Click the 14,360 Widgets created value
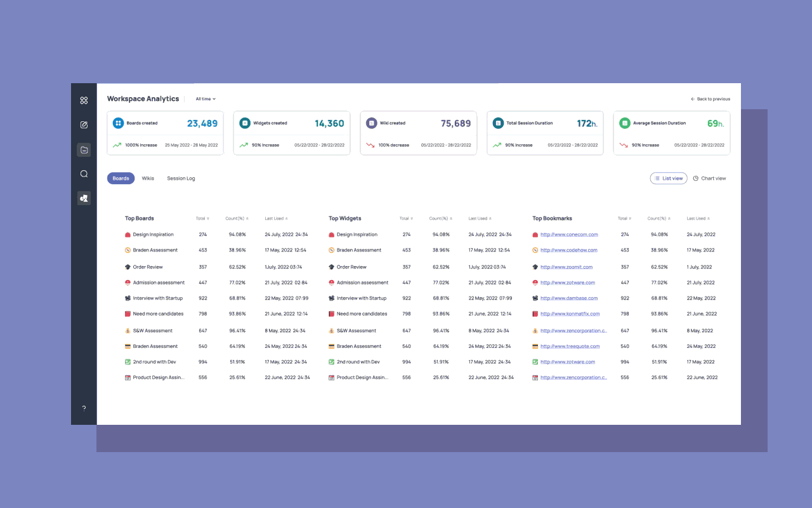This screenshot has width=812, height=508. click(x=329, y=124)
